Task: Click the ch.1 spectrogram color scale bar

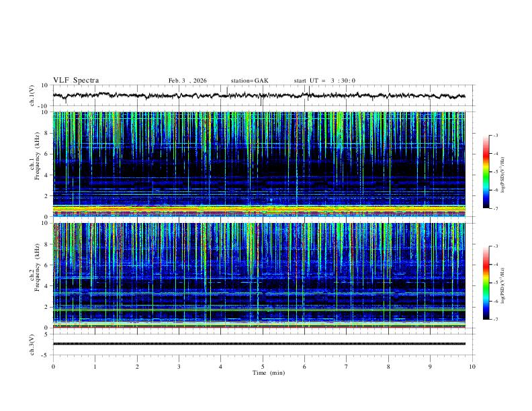Action: click(x=486, y=172)
